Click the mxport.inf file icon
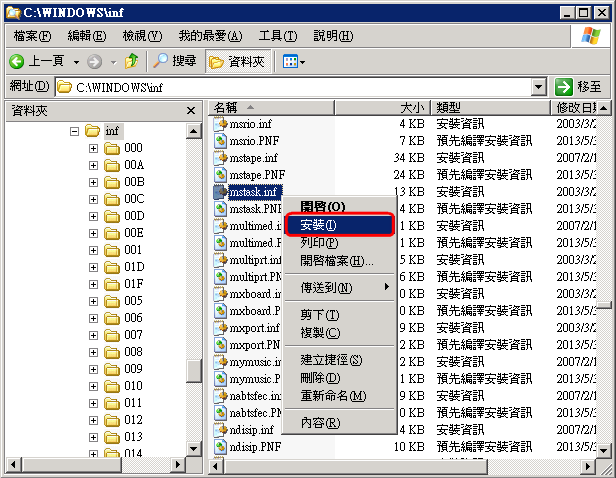Viewport: 616px width, 478px height. (x=220, y=328)
